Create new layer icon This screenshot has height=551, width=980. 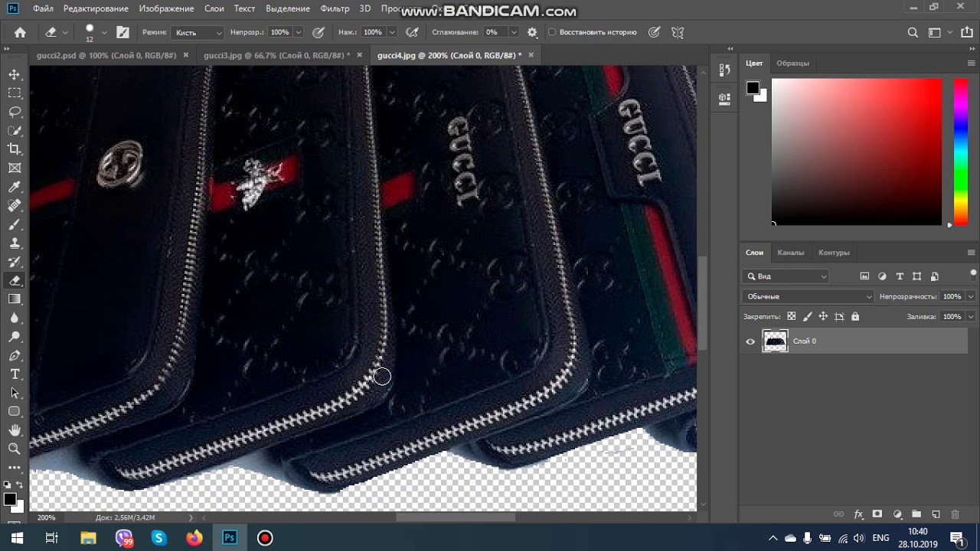[x=936, y=514]
